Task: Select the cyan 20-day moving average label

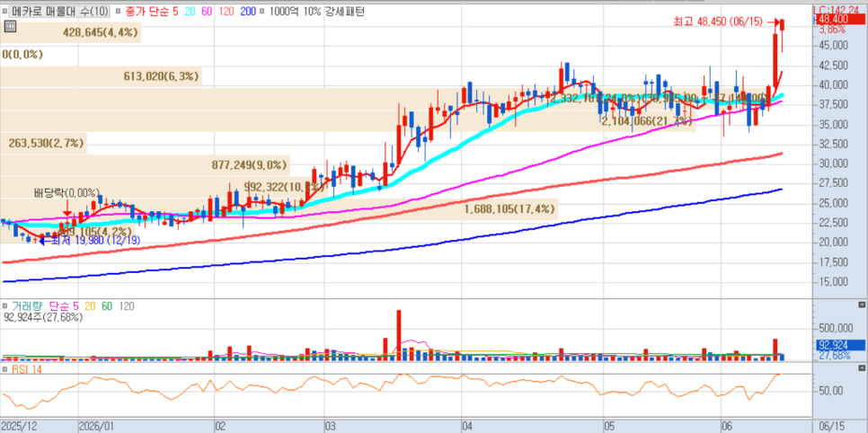Action: click(x=188, y=11)
